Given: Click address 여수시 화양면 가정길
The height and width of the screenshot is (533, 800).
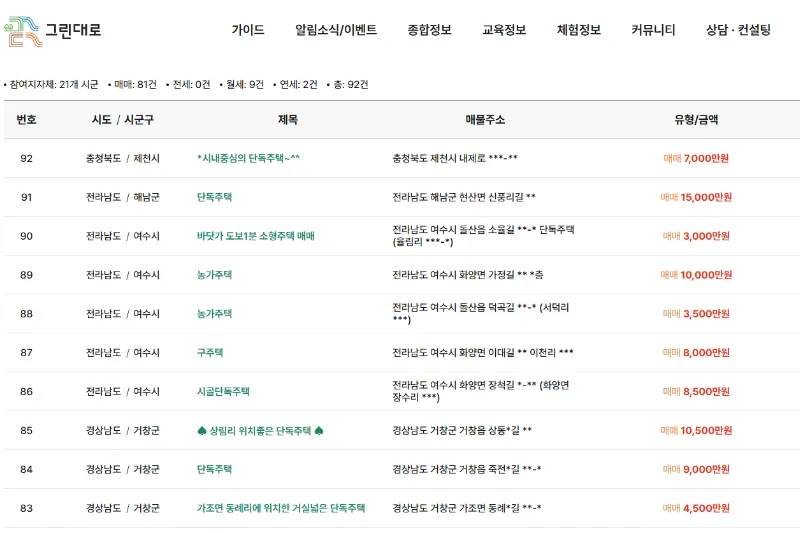Looking at the screenshot, I should click(x=467, y=274).
